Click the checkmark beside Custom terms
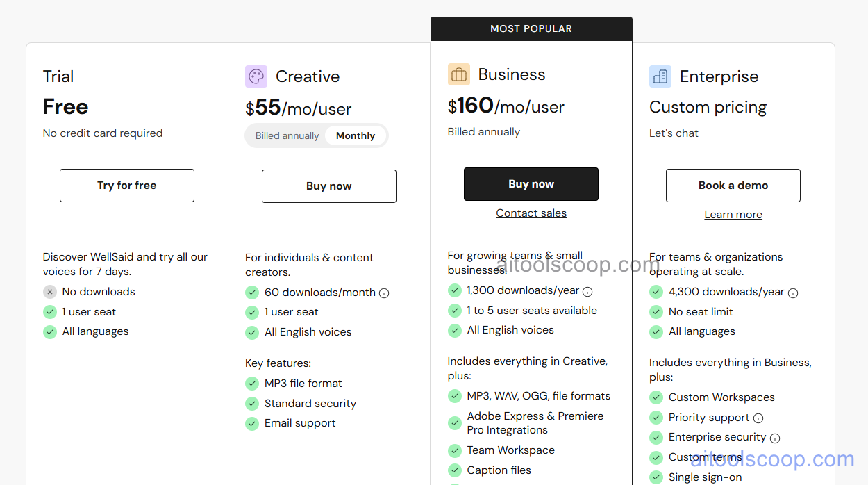This screenshot has width=868, height=485. pyautogui.click(x=656, y=457)
